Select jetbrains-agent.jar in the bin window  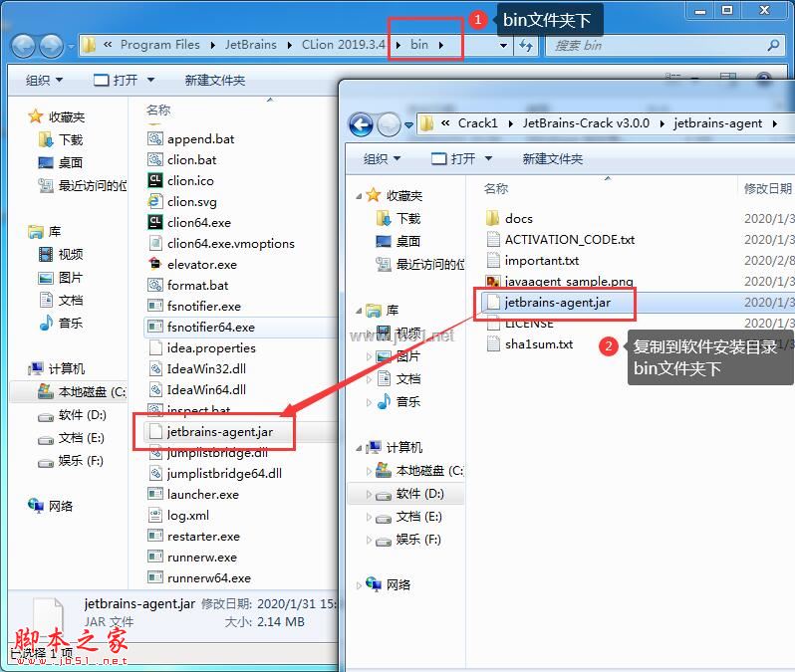click(x=220, y=432)
